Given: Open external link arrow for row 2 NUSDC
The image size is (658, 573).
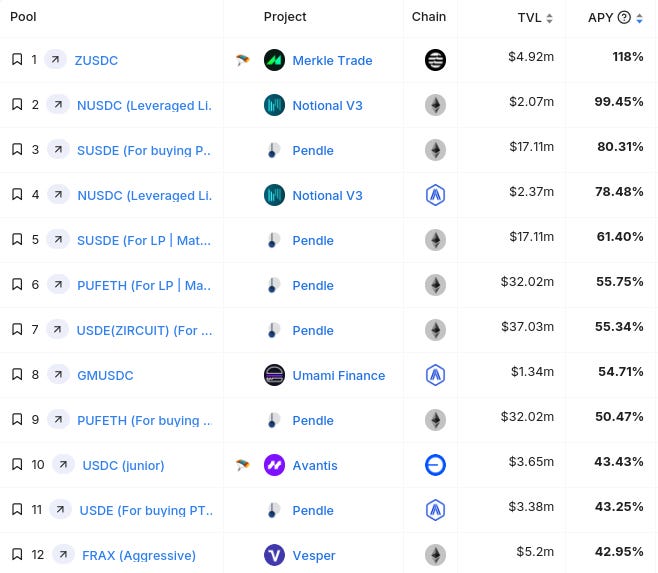Looking at the screenshot, I should 58,105.
